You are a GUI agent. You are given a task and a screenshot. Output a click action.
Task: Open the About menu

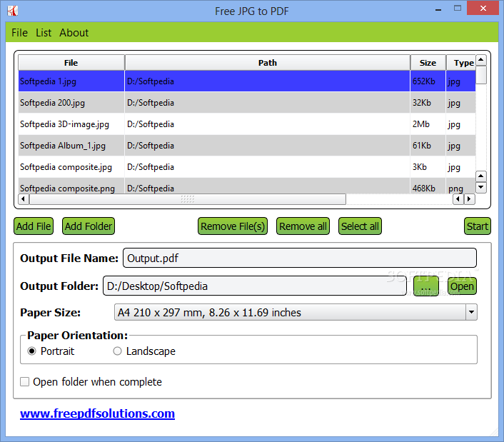(74, 33)
